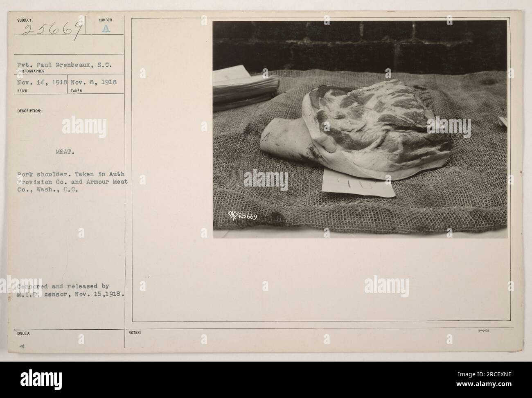Click the pork shoulder photograph
This screenshot has height=398, width=532.
tap(360, 129)
